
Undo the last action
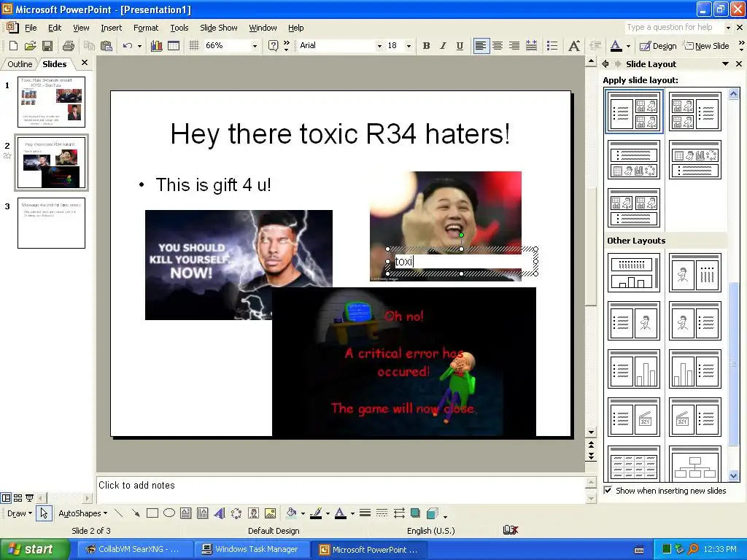pyautogui.click(x=127, y=46)
